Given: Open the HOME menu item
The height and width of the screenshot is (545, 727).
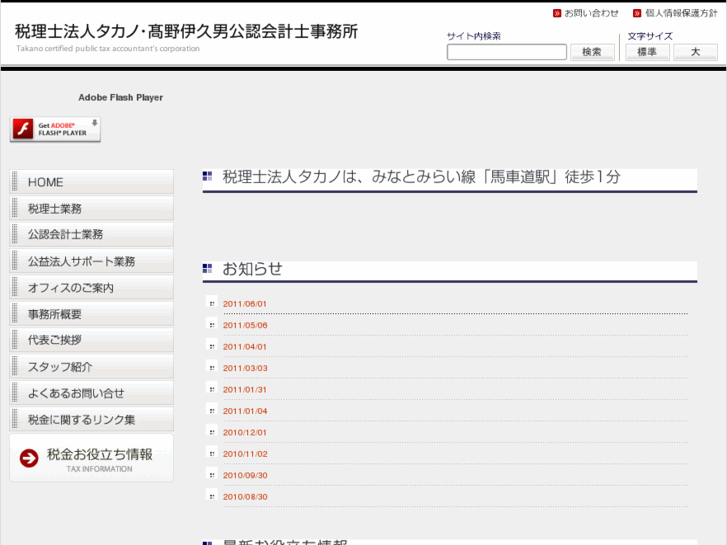Looking at the screenshot, I should point(92,182).
